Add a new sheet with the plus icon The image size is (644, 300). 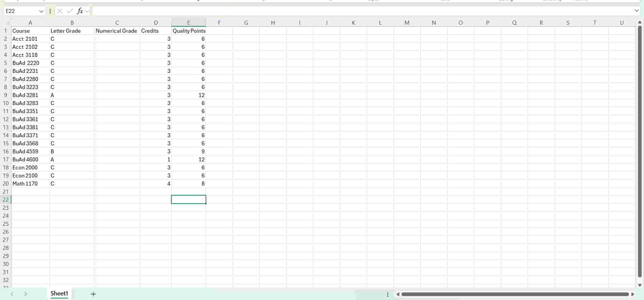[x=93, y=294]
